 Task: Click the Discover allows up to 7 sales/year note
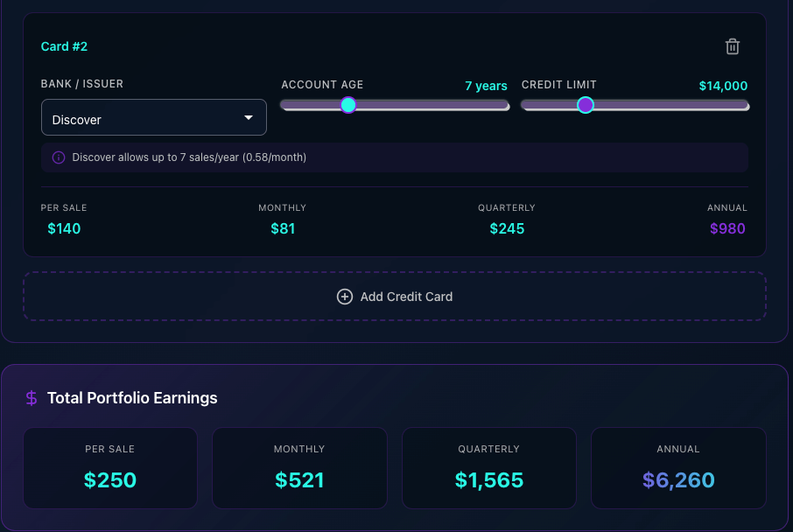pyautogui.click(x=395, y=157)
